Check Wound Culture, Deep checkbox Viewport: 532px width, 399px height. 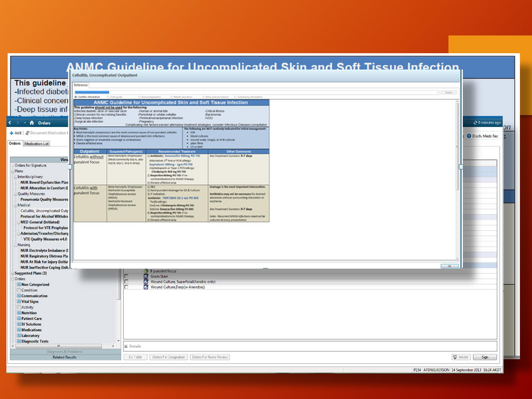pos(126,287)
